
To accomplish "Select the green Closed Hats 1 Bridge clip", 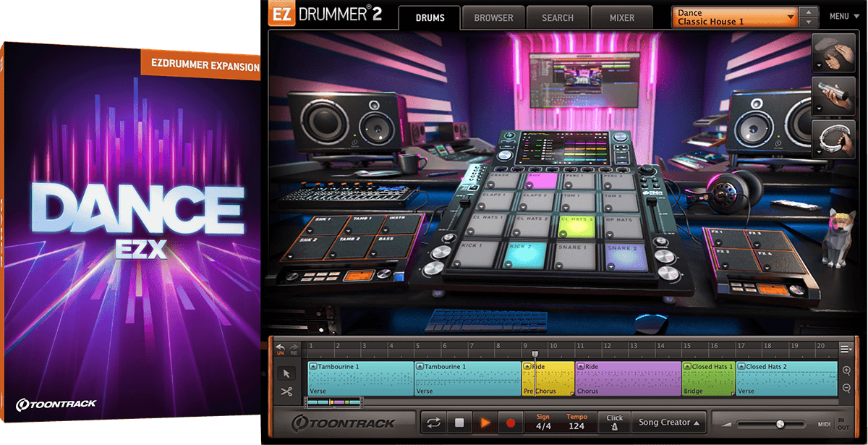I will 708,379.
